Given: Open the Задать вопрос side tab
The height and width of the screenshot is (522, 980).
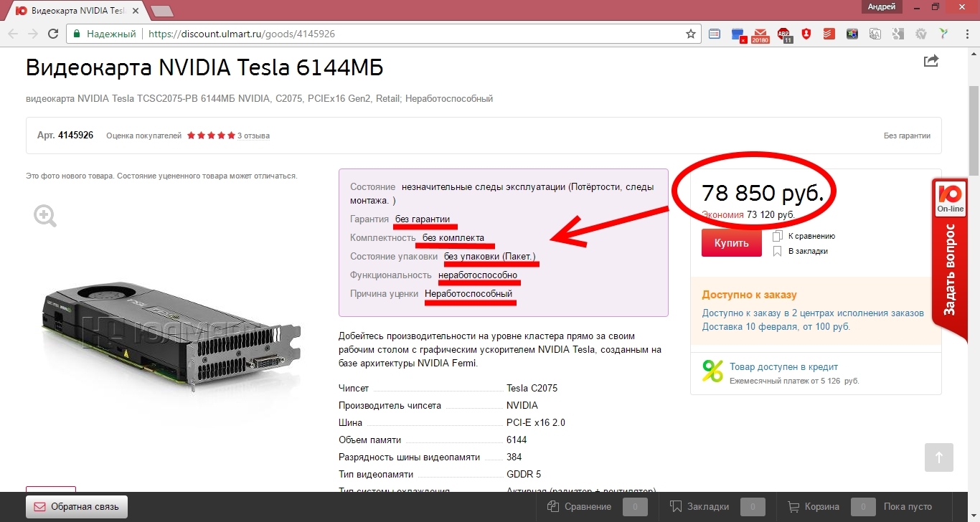Looking at the screenshot, I should 950,261.
